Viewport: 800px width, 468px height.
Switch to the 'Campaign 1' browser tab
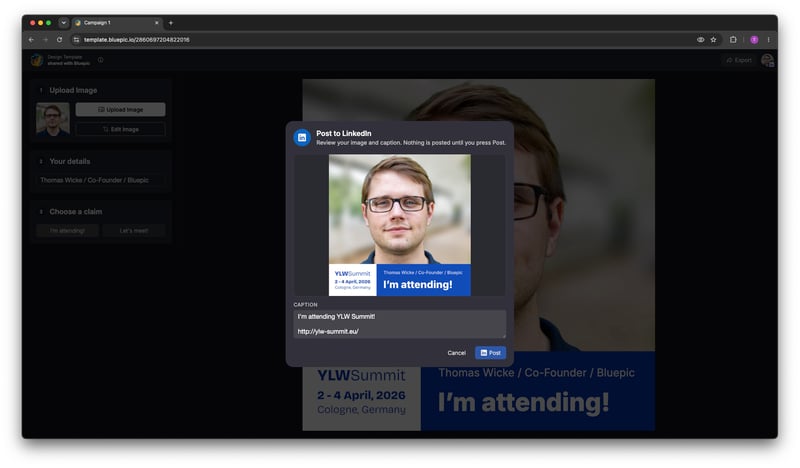(115, 22)
